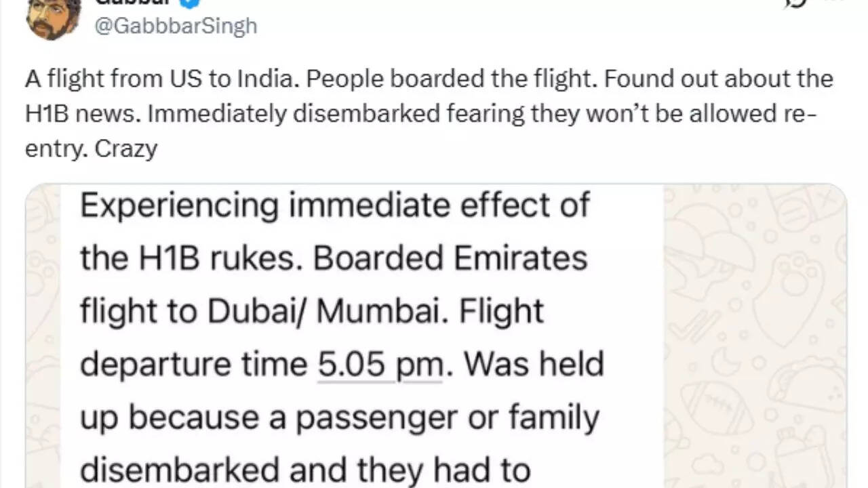The width and height of the screenshot is (868, 488).
Task: Open the @GabbbarSingh handle
Action: point(176,26)
